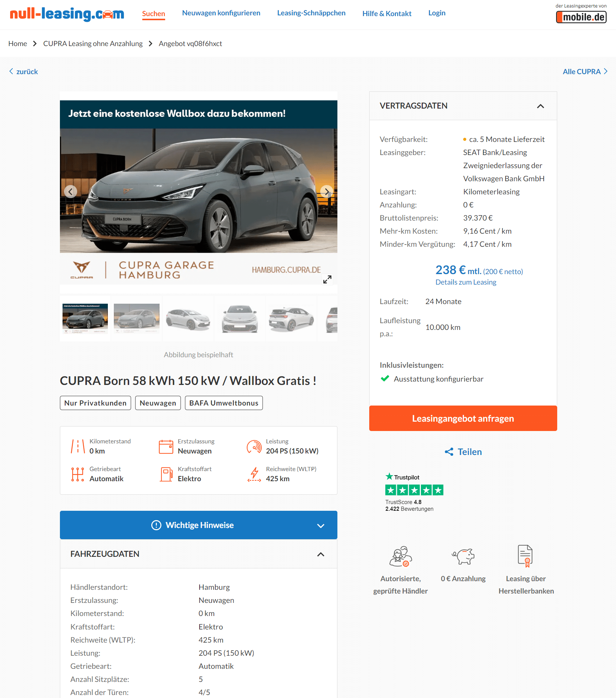
Task: Select the Nur Privatkunden tag
Action: pyautogui.click(x=95, y=403)
